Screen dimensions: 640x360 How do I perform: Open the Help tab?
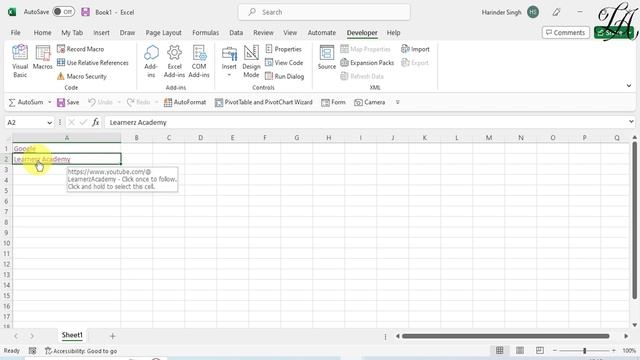point(393,33)
